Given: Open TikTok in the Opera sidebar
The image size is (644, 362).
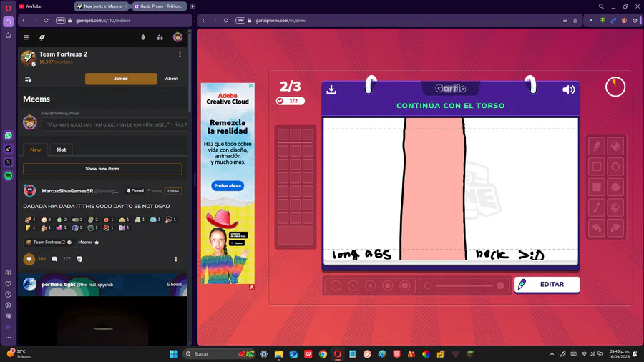Looking at the screenshot, I should (x=8, y=149).
